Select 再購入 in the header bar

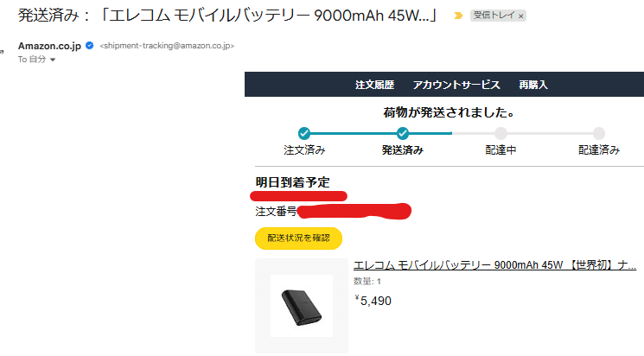(533, 85)
